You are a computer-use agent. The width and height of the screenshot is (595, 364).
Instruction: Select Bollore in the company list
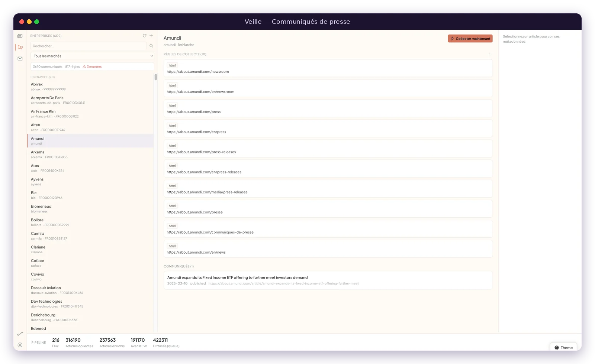[x=90, y=222]
